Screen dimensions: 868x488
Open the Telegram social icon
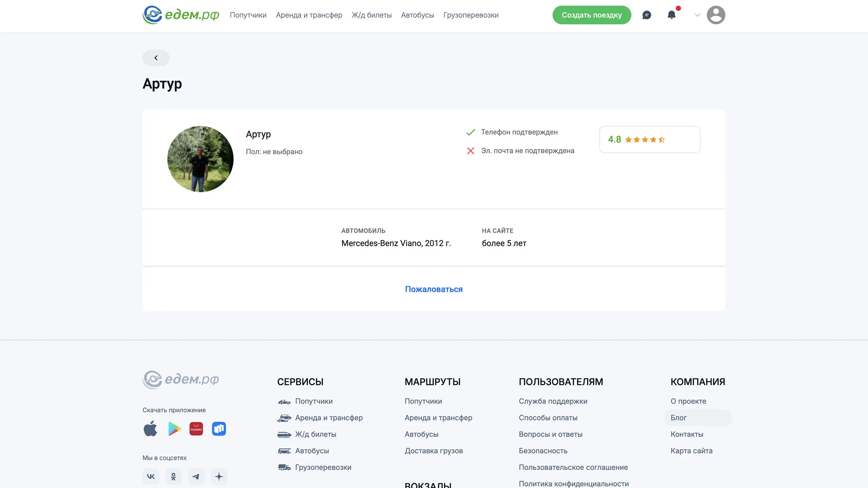[196, 476]
